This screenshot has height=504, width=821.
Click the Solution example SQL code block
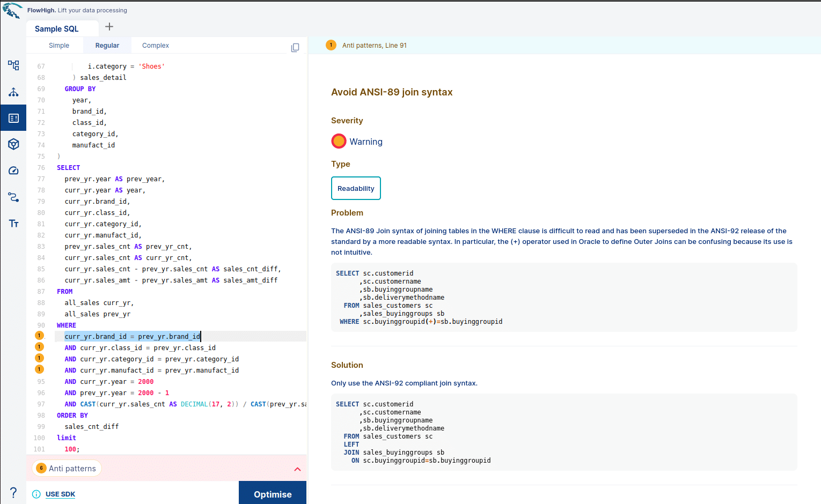564,432
